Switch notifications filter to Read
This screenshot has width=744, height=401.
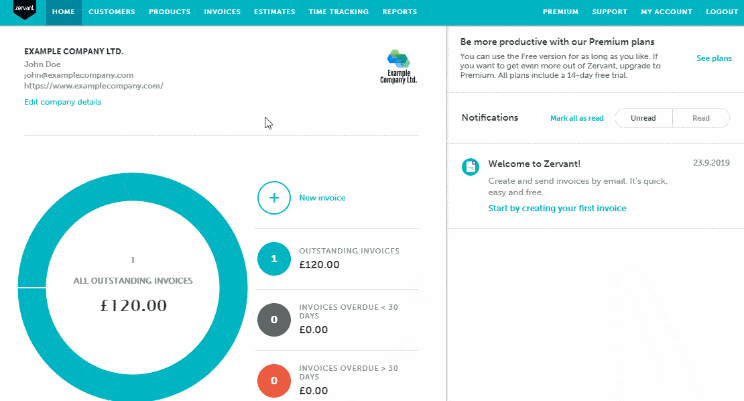701,118
